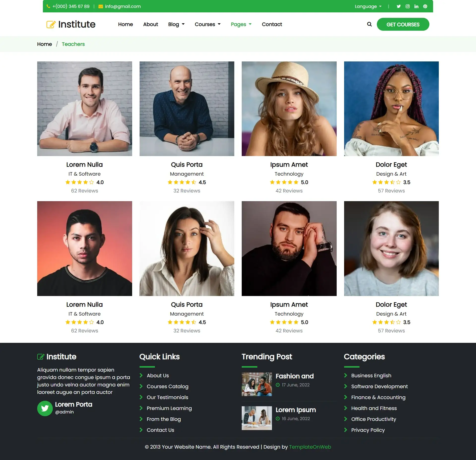The height and width of the screenshot is (460, 476).
Task: Open Software Development category link
Action: click(x=379, y=386)
